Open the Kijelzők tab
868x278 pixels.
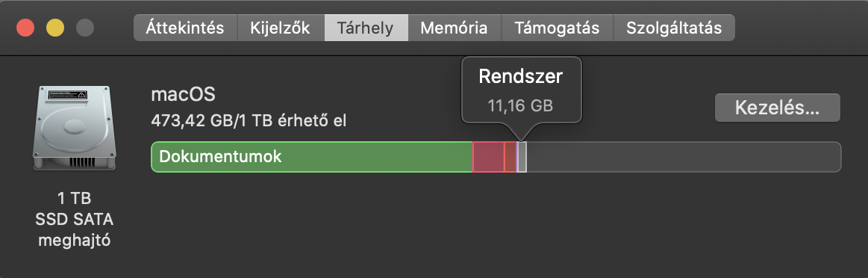pyautogui.click(x=281, y=28)
